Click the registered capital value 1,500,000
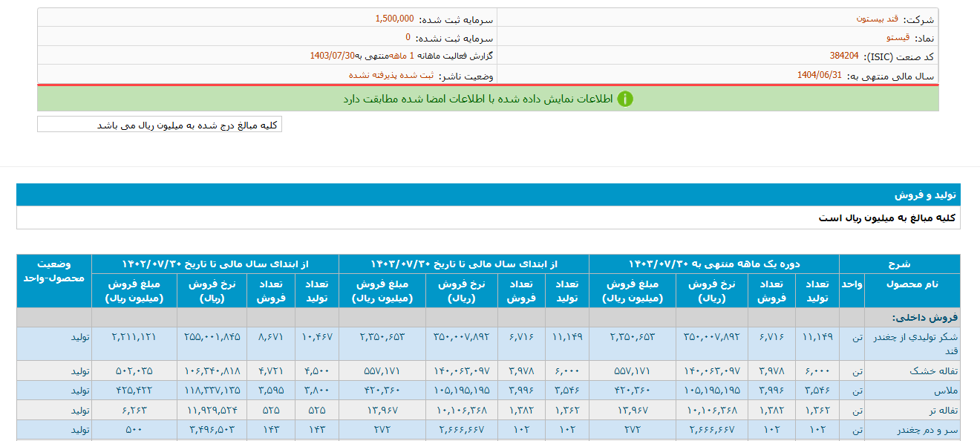Viewport: 980px width, 441px height. pyautogui.click(x=394, y=19)
